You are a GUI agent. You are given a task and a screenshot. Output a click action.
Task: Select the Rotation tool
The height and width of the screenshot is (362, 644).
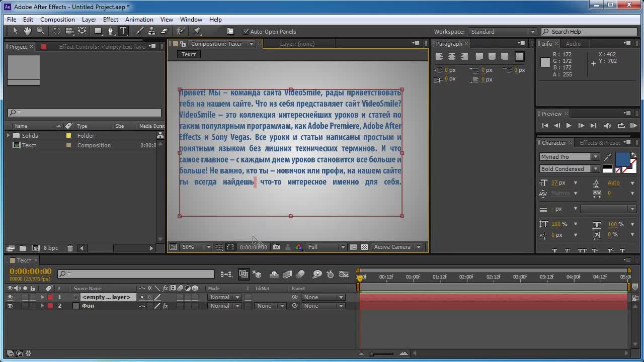(x=56, y=31)
